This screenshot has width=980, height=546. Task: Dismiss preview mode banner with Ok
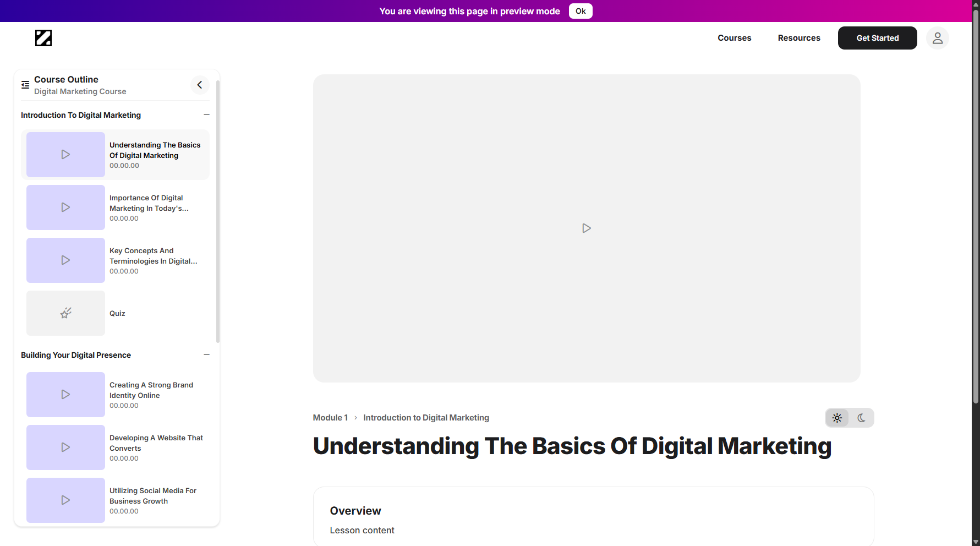coord(581,11)
